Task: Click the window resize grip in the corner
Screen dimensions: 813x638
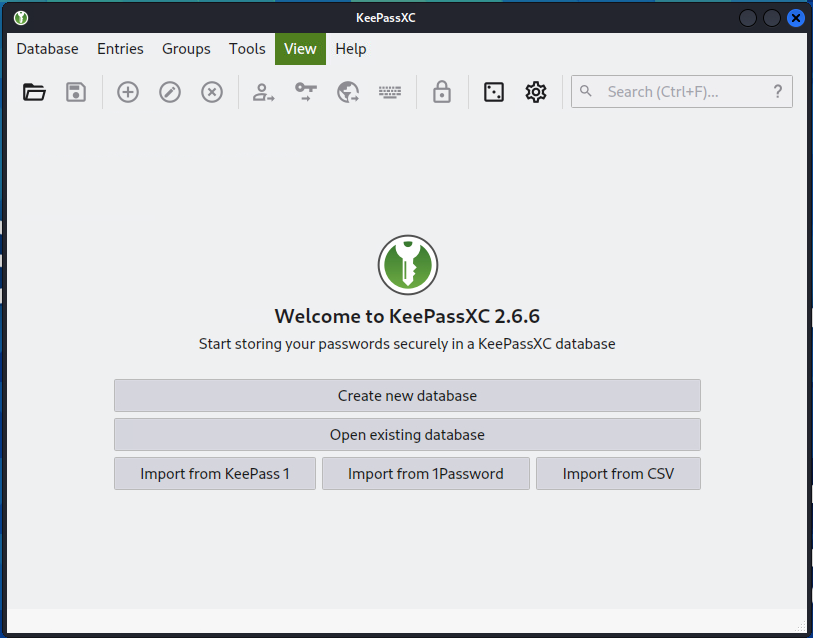Action: click(801, 627)
